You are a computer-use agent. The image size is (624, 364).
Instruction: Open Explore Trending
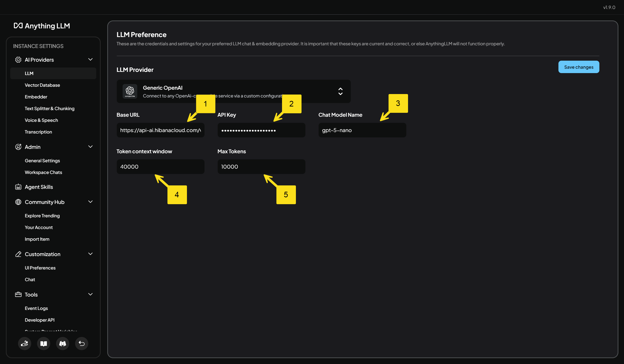(42, 216)
